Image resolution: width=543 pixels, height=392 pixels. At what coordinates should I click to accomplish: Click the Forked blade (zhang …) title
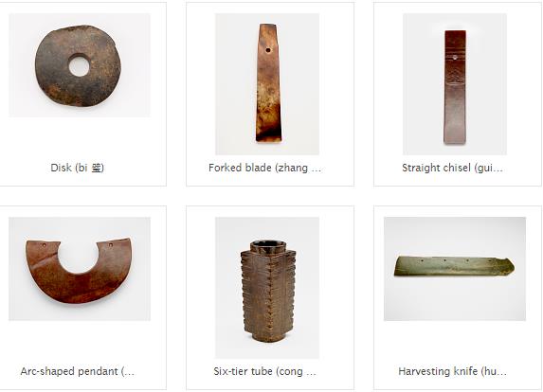(265, 168)
